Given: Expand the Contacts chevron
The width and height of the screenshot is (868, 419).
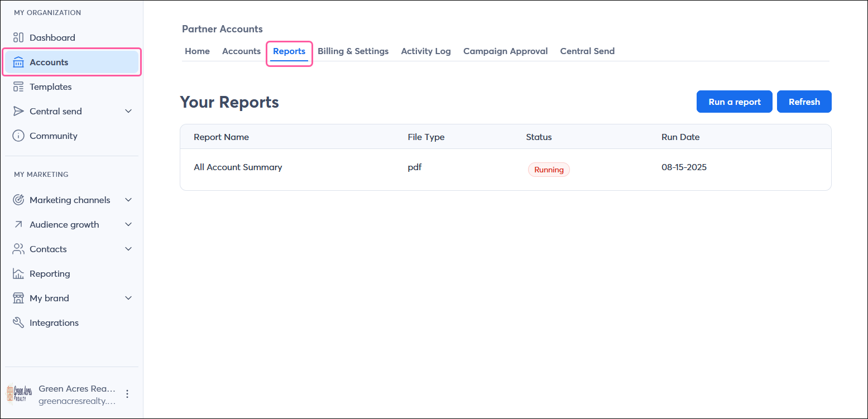Looking at the screenshot, I should pos(128,249).
